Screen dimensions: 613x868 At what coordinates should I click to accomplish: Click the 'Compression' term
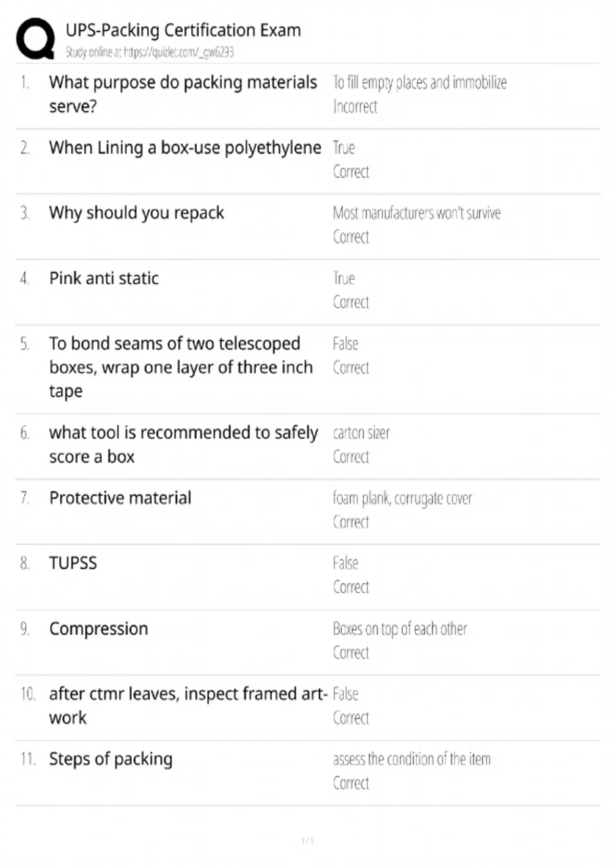pyautogui.click(x=99, y=629)
